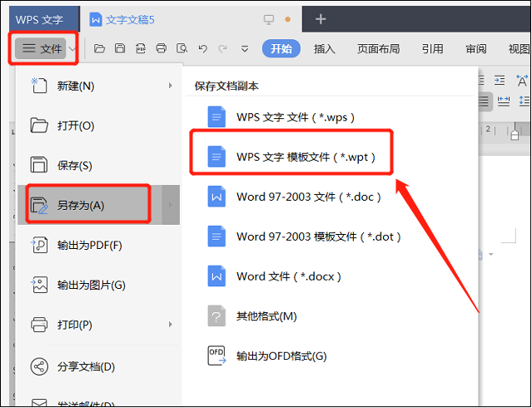Click the .docx Word file icon
This screenshot has width=532, height=408.
tap(216, 276)
